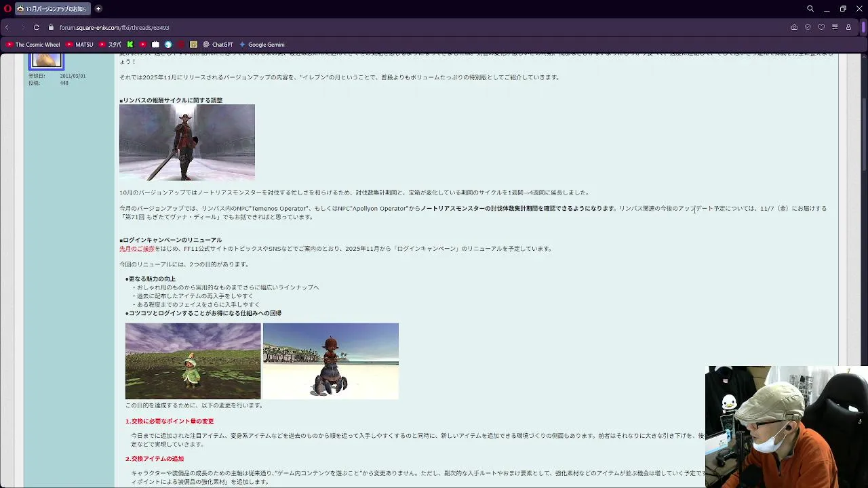This screenshot has width=868, height=488.
Task: Click the poster's avatar image
Action: pyautogui.click(x=46, y=60)
